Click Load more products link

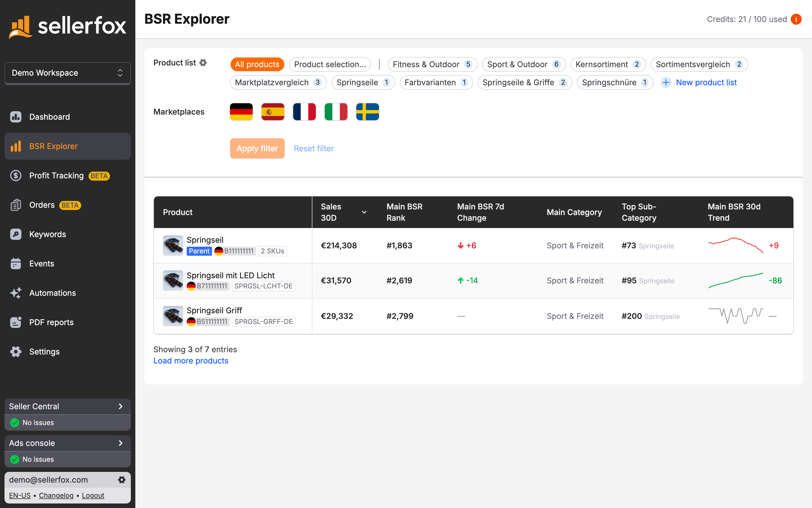click(x=191, y=360)
